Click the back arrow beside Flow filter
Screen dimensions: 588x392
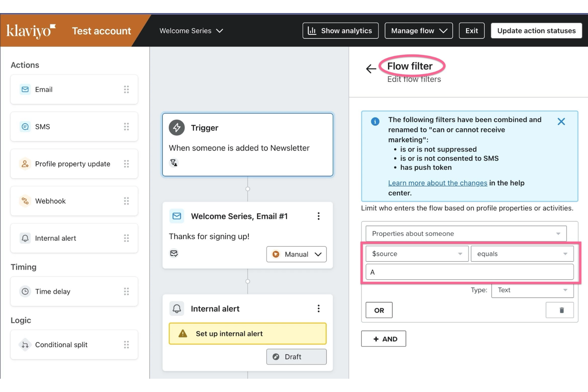point(371,69)
